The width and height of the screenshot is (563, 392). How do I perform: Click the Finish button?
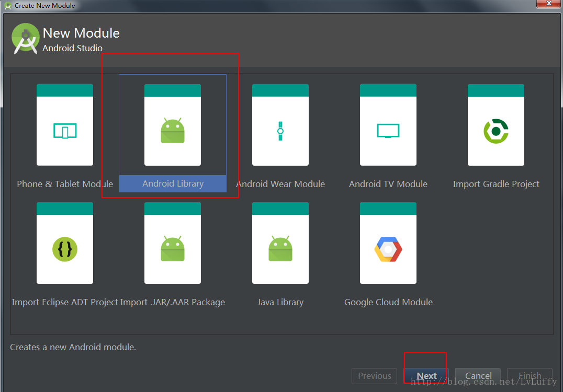(x=530, y=376)
